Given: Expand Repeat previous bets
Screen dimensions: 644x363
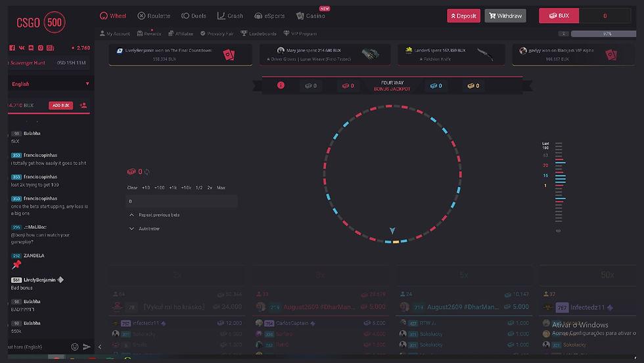Looking at the screenshot, I should (155, 215).
